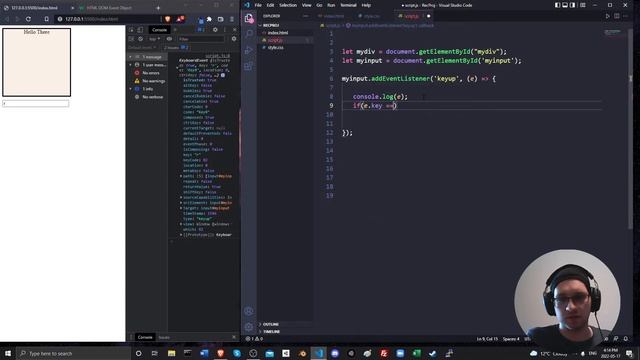Click the browser bookmark icon

tap(47, 19)
